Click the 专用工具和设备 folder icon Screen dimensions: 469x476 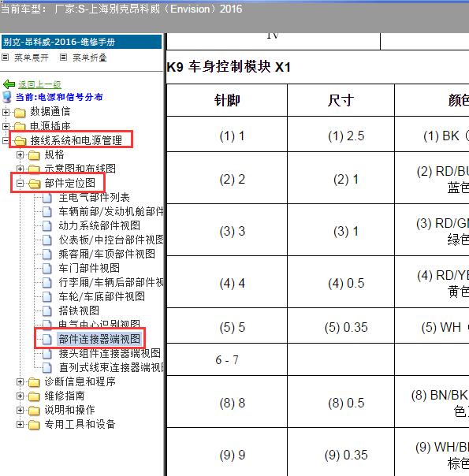[34, 425]
